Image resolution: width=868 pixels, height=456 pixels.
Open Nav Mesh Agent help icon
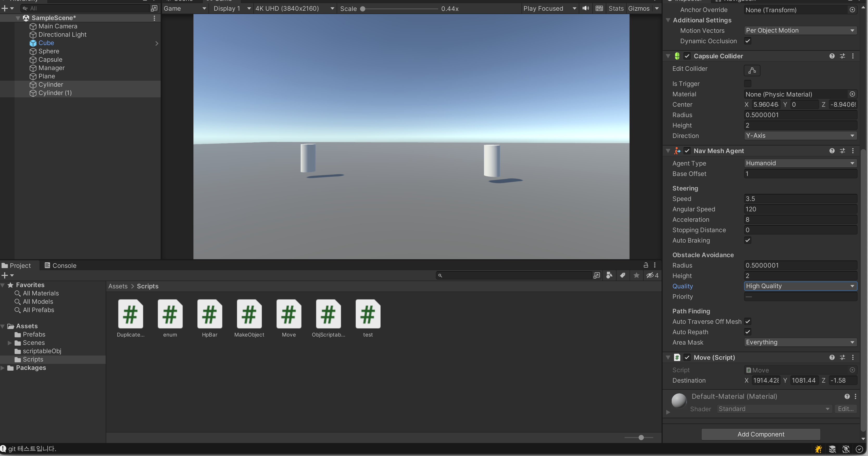832,151
